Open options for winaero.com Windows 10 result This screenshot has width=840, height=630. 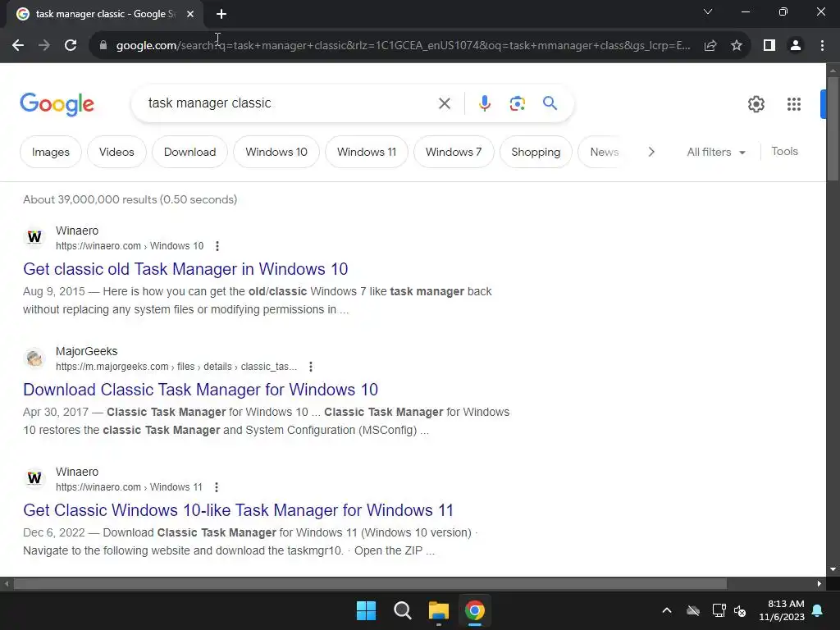pos(217,246)
